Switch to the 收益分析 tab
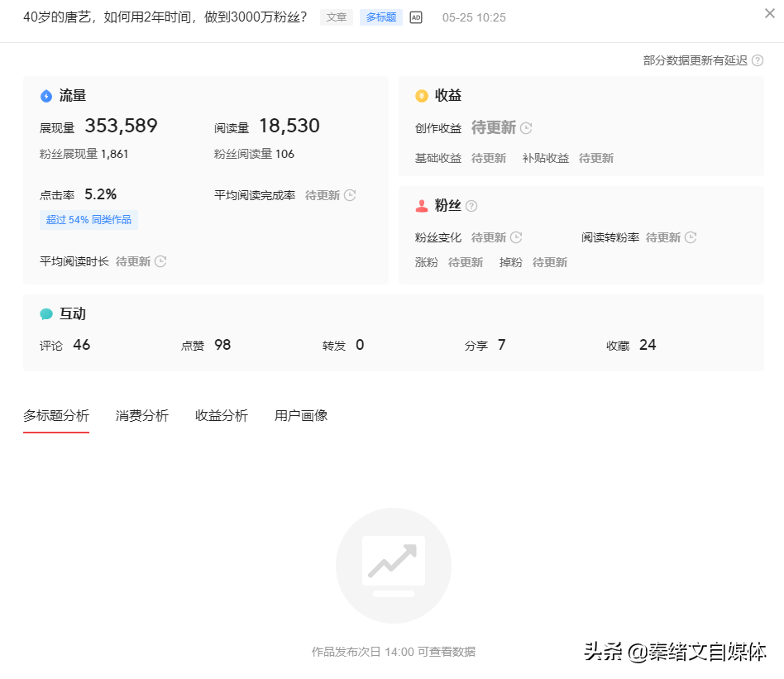 click(x=220, y=416)
